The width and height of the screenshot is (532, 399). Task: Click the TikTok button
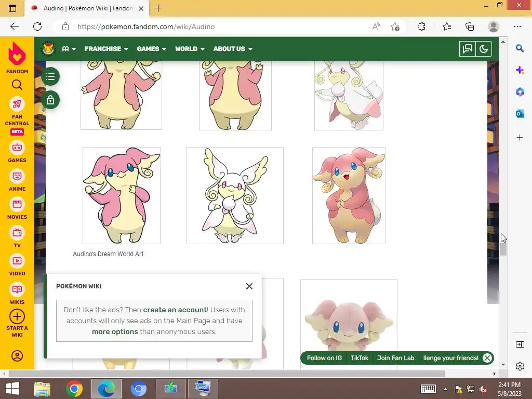359,358
